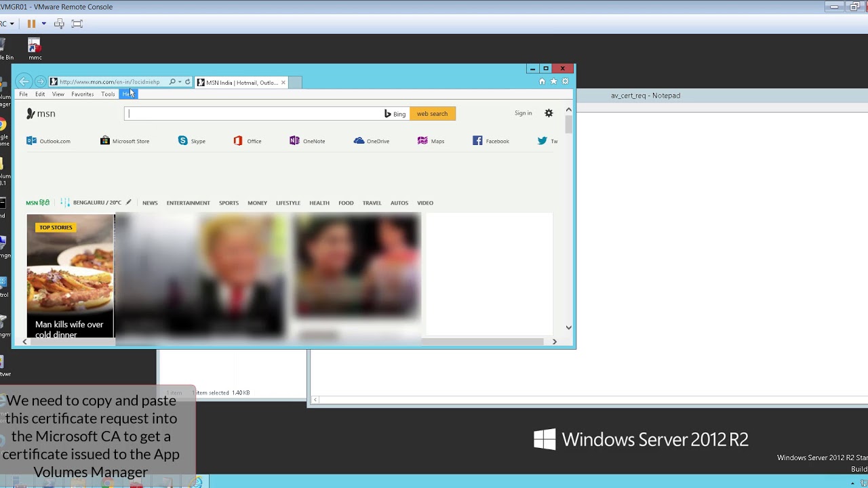Open MSN settings gear icon
The image size is (868, 488).
pos(549,113)
